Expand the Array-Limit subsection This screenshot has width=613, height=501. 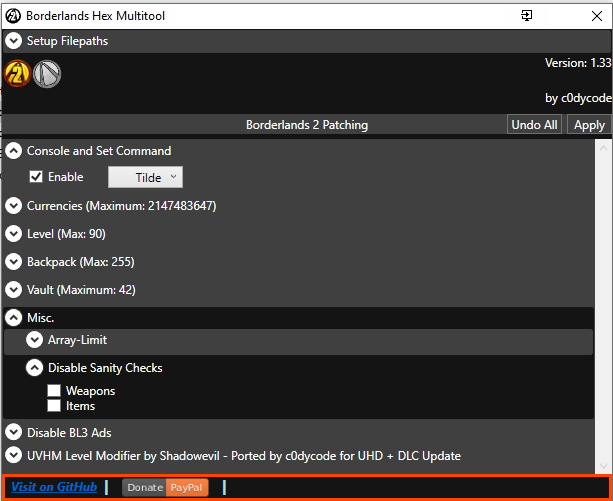coord(34,340)
